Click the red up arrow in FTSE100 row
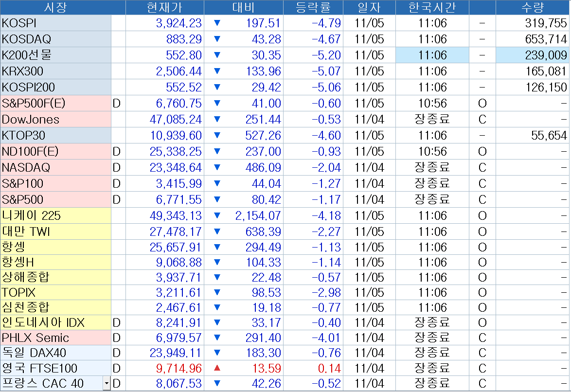 click(x=217, y=368)
